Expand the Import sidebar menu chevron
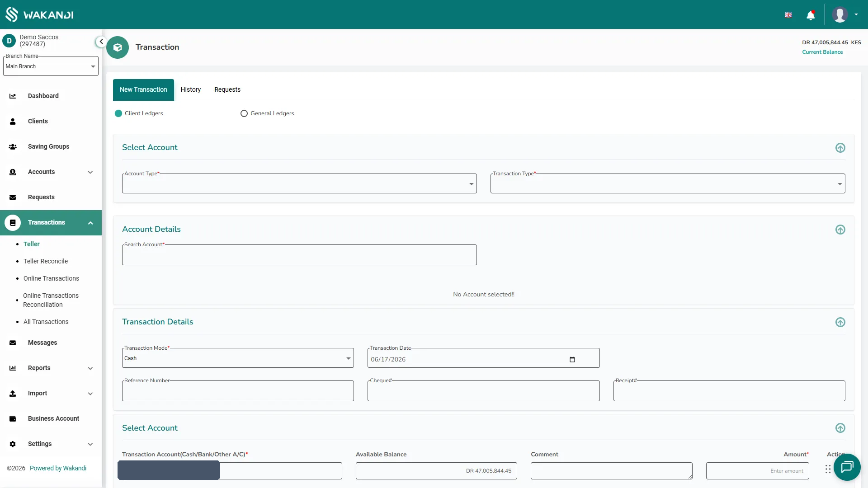This screenshot has width=868, height=488. coord(90,394)
